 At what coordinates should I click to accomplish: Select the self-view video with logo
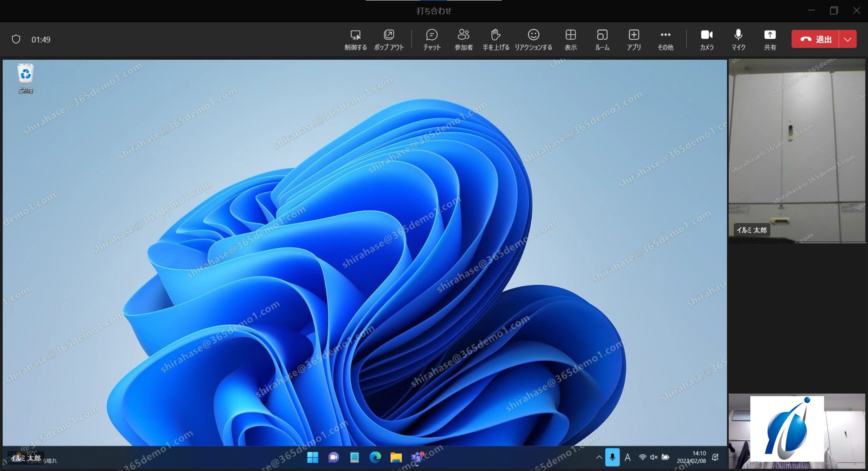tap(797, 431)
